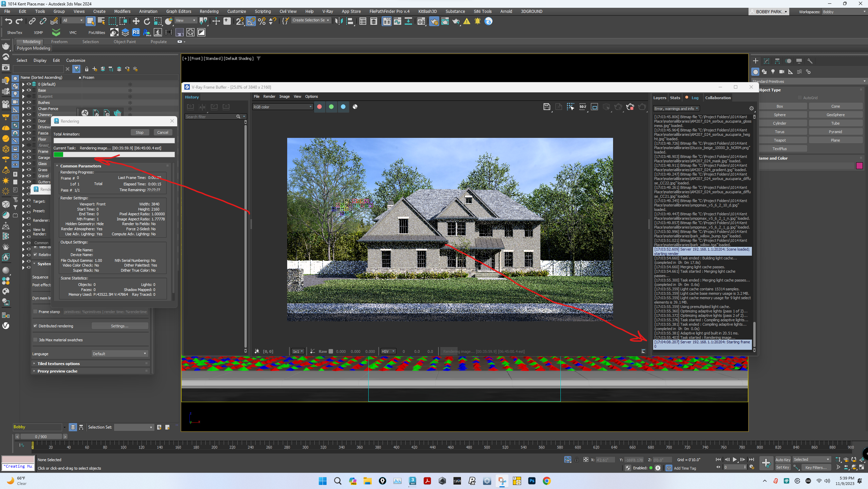Image resolution: width=868 pixels, height=489 pixels.
Task: Open the HSV color mode dropdown
Action: [388, 351]
